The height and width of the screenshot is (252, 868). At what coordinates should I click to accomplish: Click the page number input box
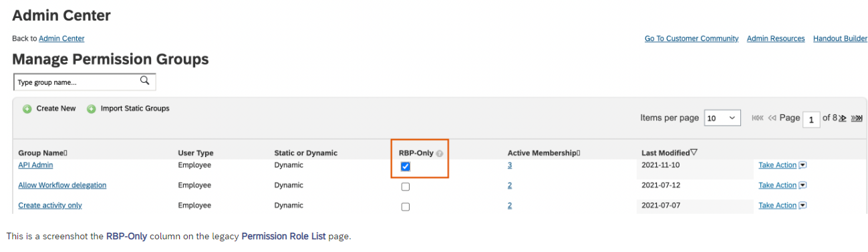tap(811, 120)
